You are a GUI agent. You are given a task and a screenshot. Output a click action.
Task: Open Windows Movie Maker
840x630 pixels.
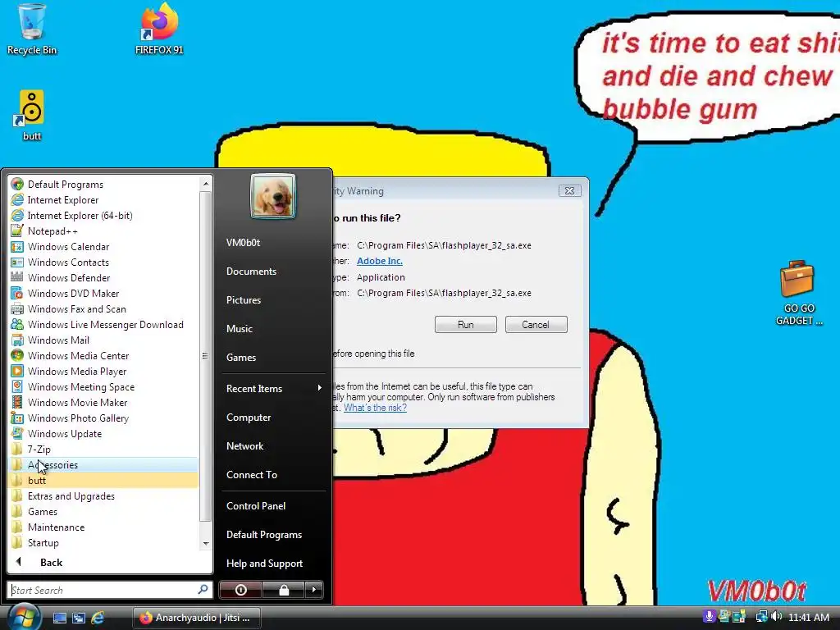[x=104, y=402]
